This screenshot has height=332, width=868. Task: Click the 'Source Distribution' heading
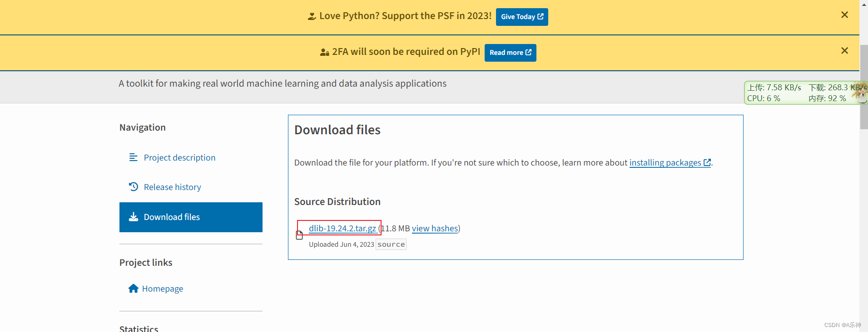(x=337, y=202)
